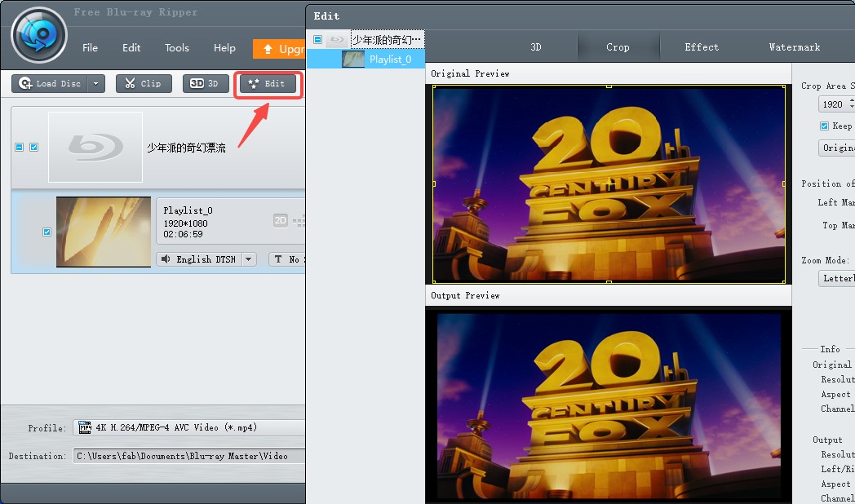Enable the Keep checkbox in Crop panel
This screenshot has height=504, width=855.
(824, 126)
